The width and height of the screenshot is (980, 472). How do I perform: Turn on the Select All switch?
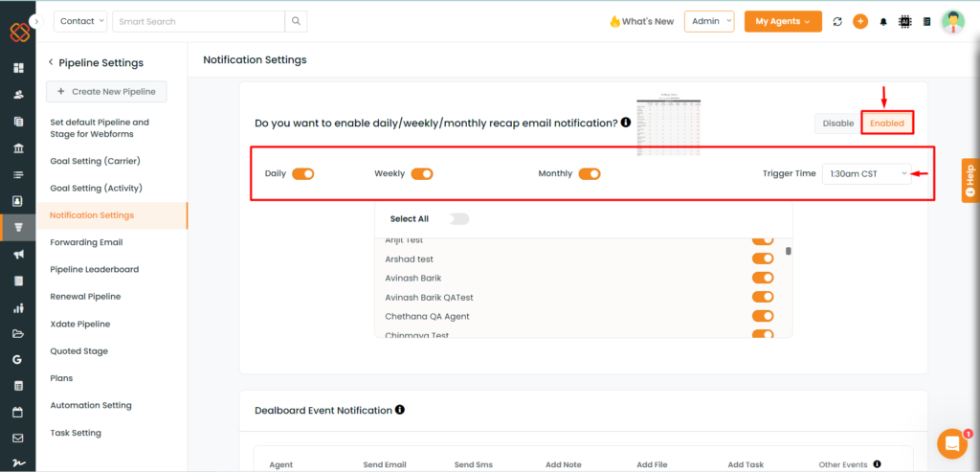(x=458, y=219)
